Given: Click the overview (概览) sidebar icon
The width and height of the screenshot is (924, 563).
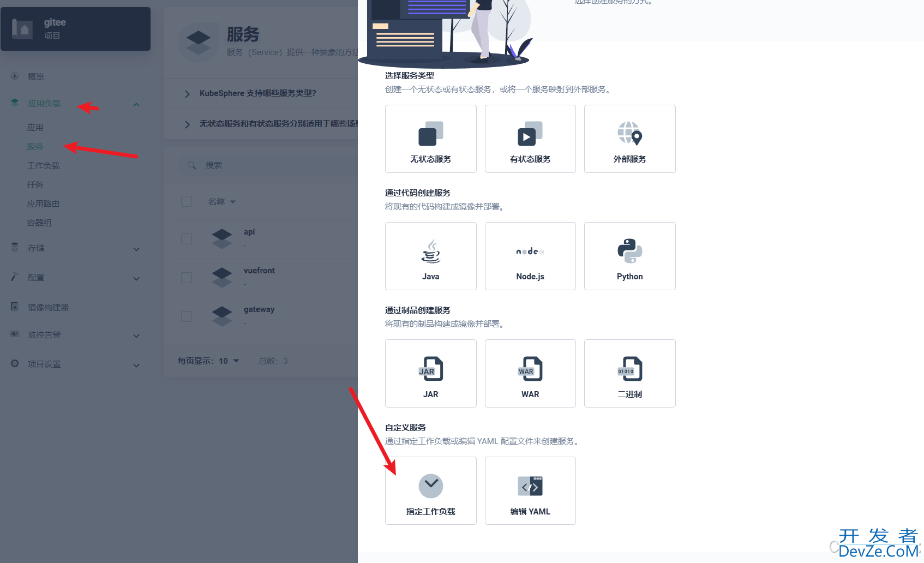Looking at the screenshot, I should tap(15, 76).
